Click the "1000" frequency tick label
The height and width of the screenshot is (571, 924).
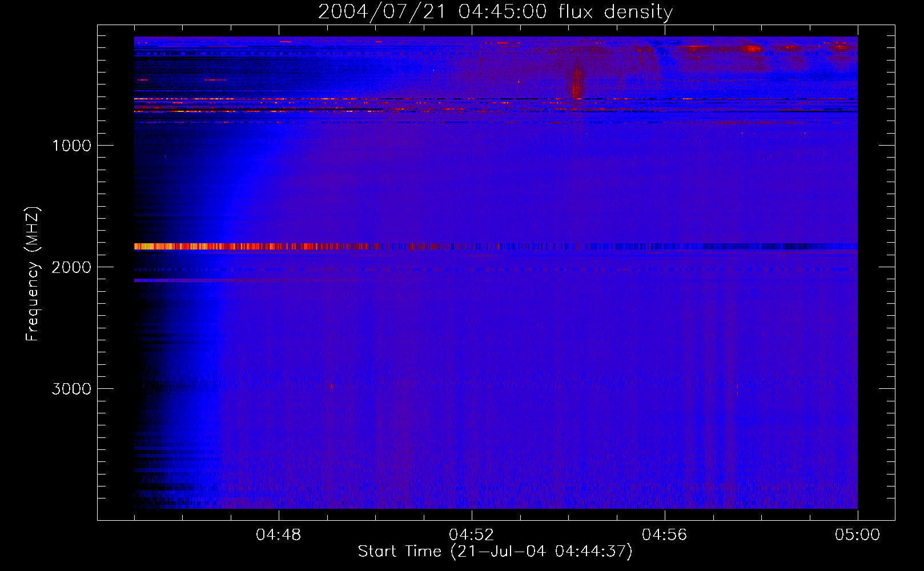coord(71,146)
